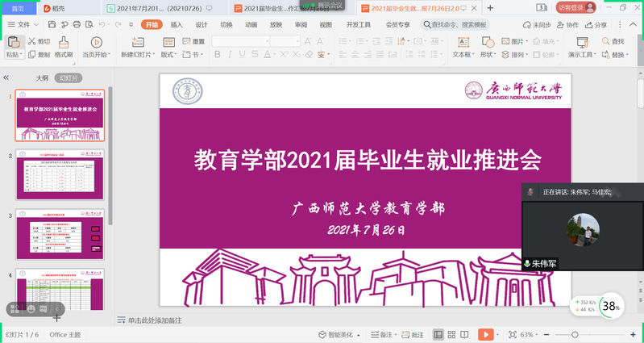Click the Find (查找) icon
This screenshot has height=343, width=644.
tap(613, 41)
